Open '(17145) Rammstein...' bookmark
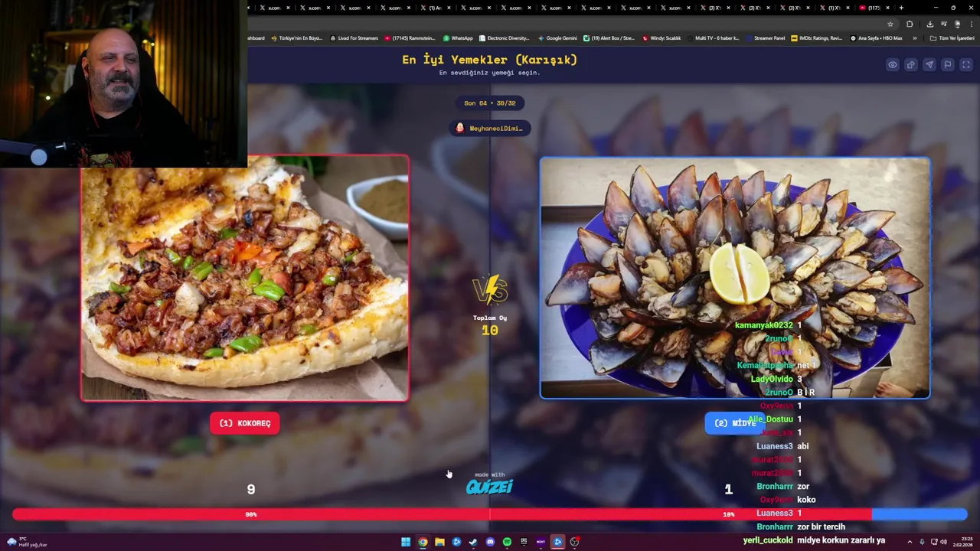The image size is (980, 551). 410,37
